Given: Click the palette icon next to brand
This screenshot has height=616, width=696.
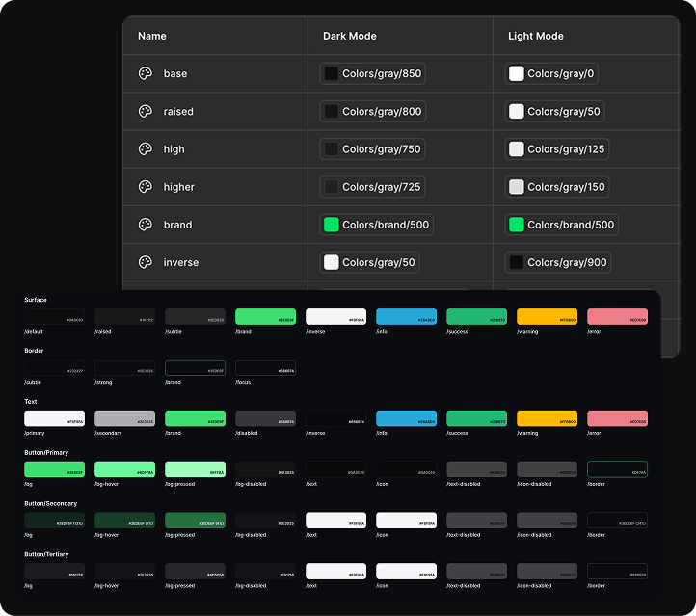Looking at the screenshot, I should [146, 225].
